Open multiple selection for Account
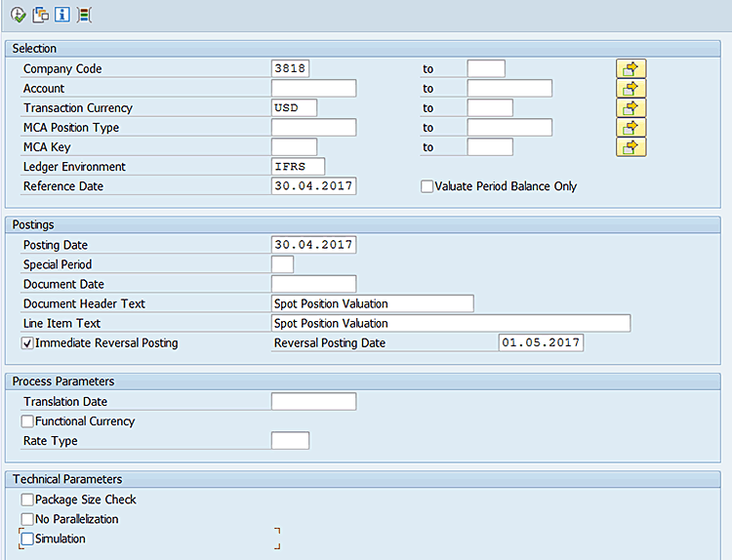This screenshot has width=732, height=560. [630, 88]
